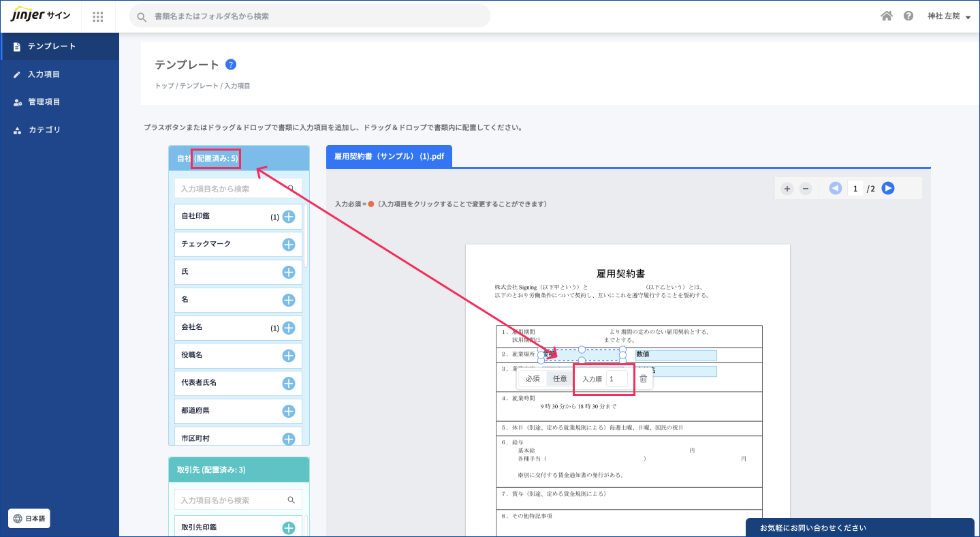Open the 日本語 language selector
Image resolution: width=980 pixels, height=537 pixels.
(29, 519)
